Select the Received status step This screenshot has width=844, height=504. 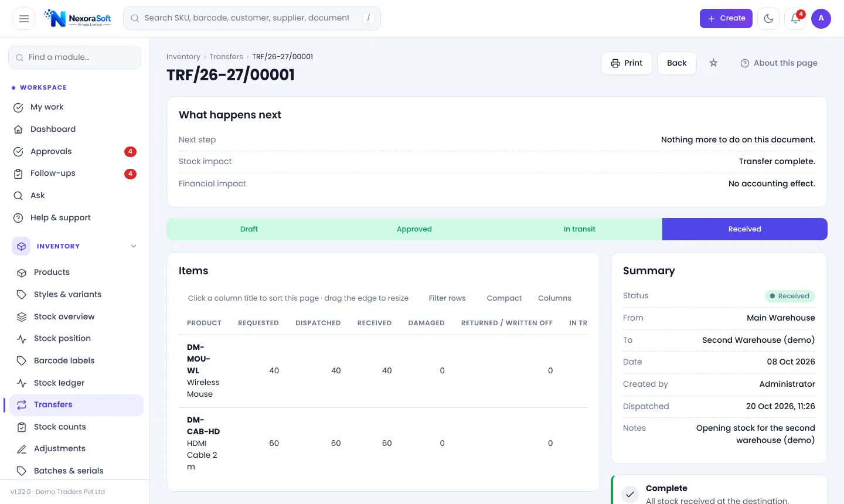point(745,229)
